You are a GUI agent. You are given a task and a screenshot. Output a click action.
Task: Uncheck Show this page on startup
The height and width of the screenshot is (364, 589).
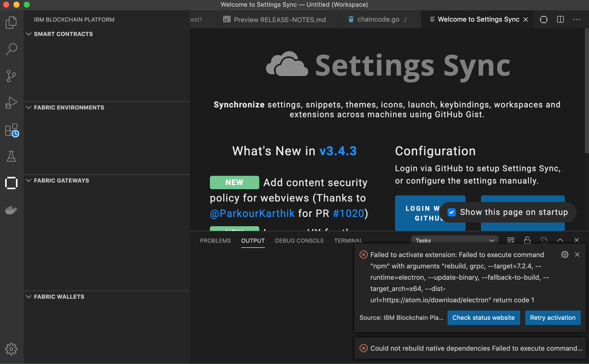(452, 212)
